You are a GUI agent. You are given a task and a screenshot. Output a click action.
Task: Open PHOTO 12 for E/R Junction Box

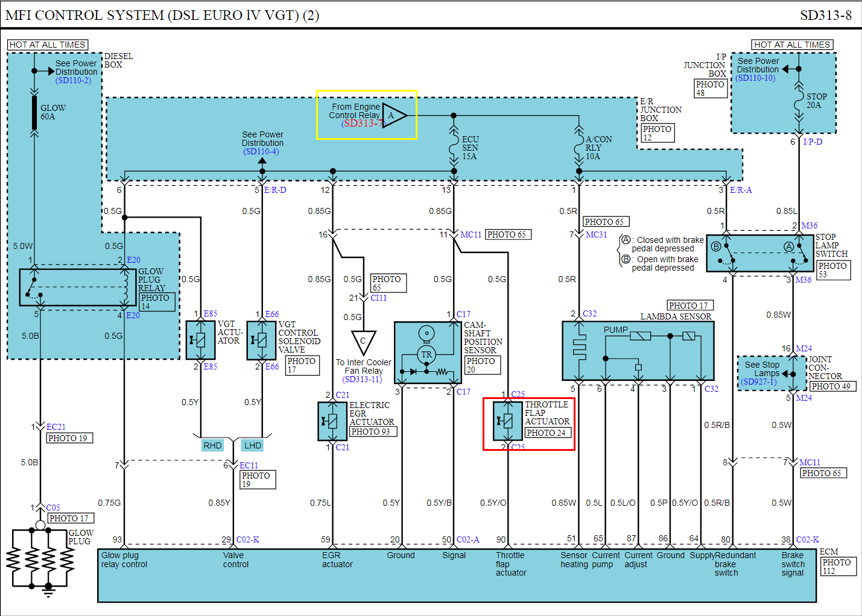pyautogui.click(x=658, y=133)
